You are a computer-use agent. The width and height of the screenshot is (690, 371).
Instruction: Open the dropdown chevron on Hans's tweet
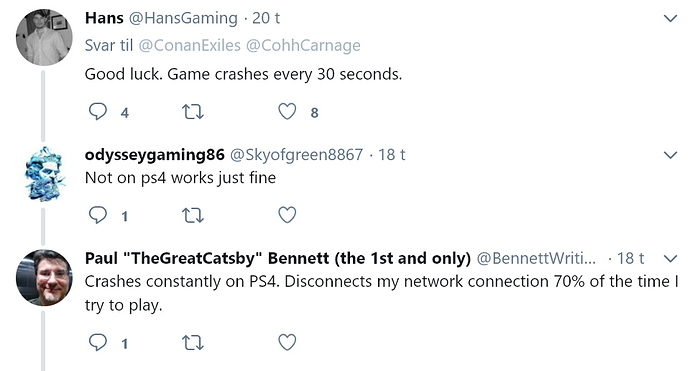point(670,18)
